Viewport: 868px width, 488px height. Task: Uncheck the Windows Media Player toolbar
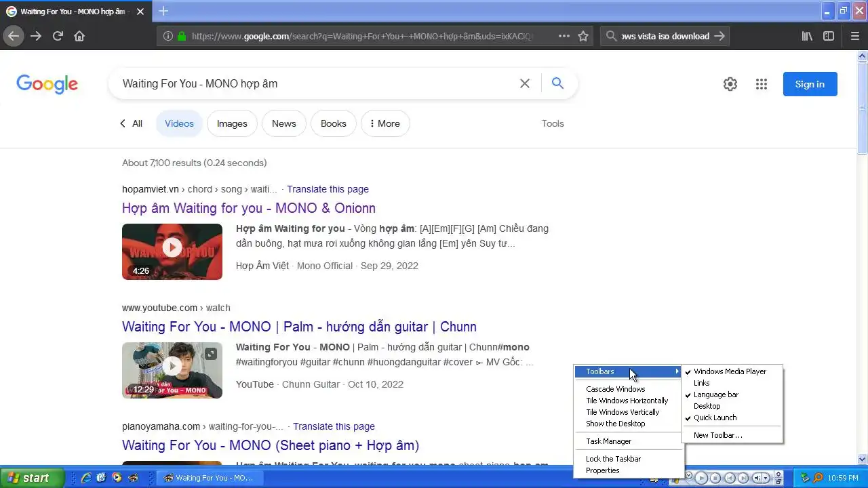[x=732, y=371]
